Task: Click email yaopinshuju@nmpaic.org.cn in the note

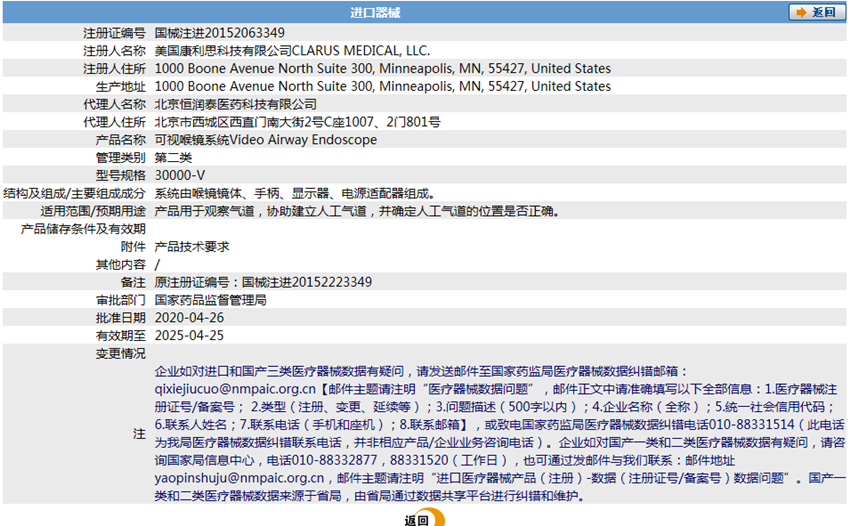Action: click(239, 478)
